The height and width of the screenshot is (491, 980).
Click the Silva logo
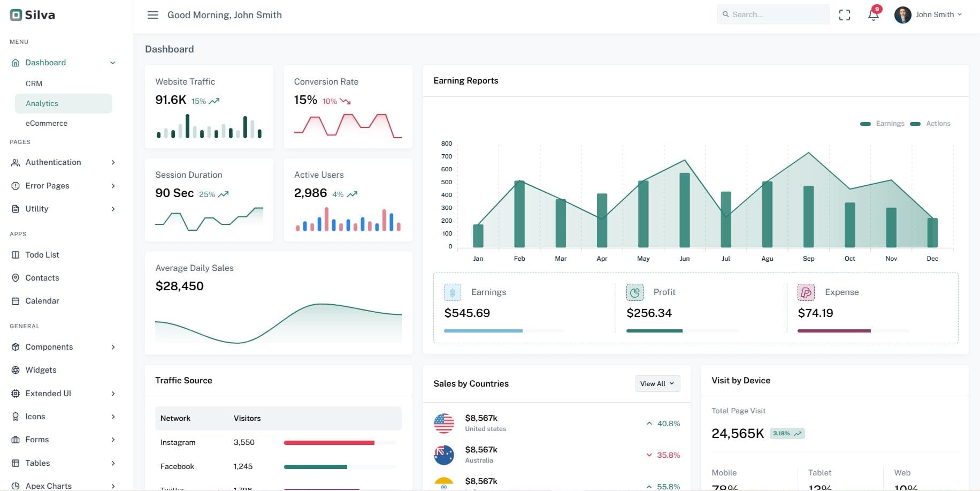tap(33, 15)
